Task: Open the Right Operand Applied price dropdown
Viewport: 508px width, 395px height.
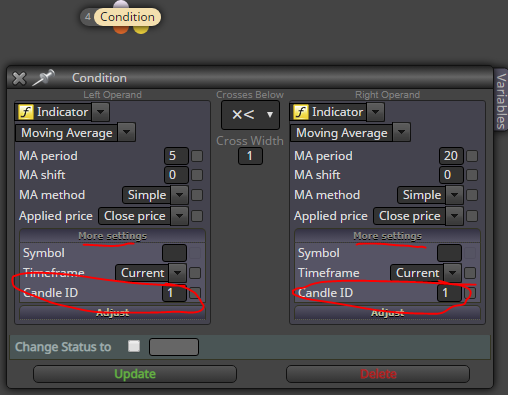Action: tap(454, 216)
